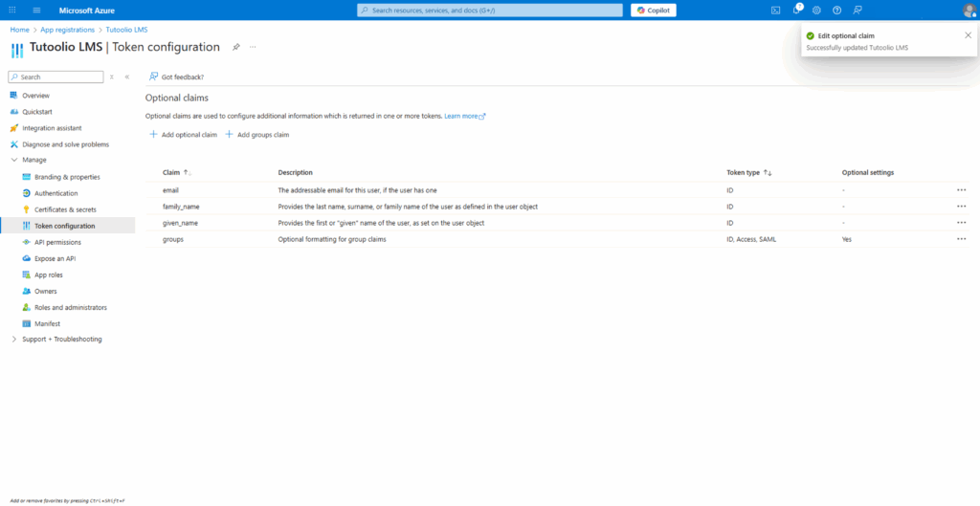This screenshot has width=980, height=506.
Task: Click the feedback icon in top bar
Action: 857,10
